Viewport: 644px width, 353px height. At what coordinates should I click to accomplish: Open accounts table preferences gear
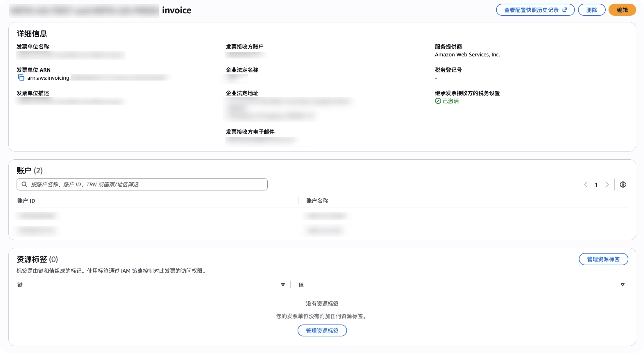(623, 185)
